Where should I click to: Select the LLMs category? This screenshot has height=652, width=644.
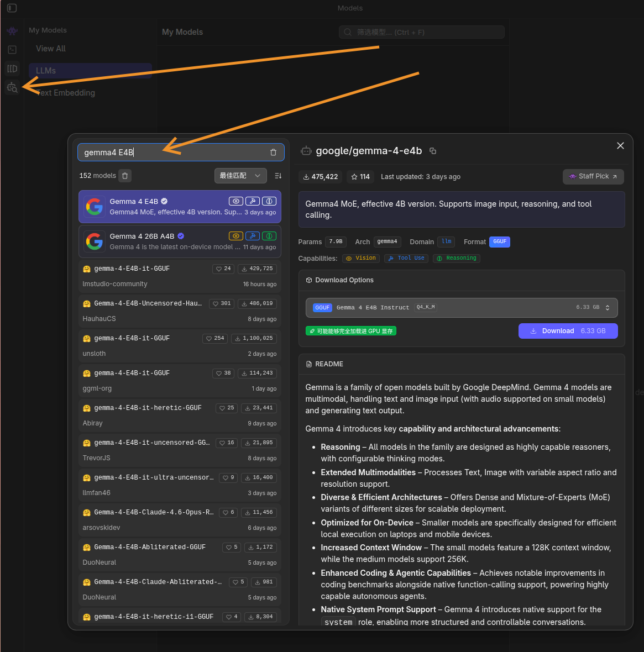pyautogui.click(x=90, y=71)
